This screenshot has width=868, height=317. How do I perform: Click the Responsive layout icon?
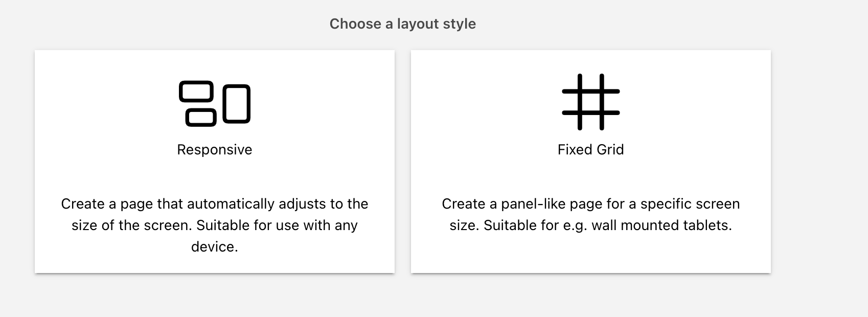point(214,103)
